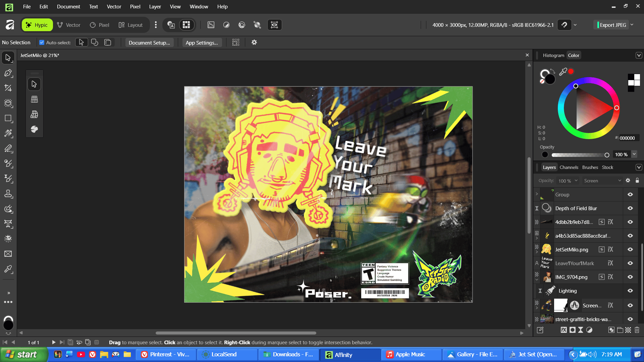The width and height of the screenshot is (644, 362).
Task: Open Apple Music from the taskbar
Action: click(x=411, y=354)
